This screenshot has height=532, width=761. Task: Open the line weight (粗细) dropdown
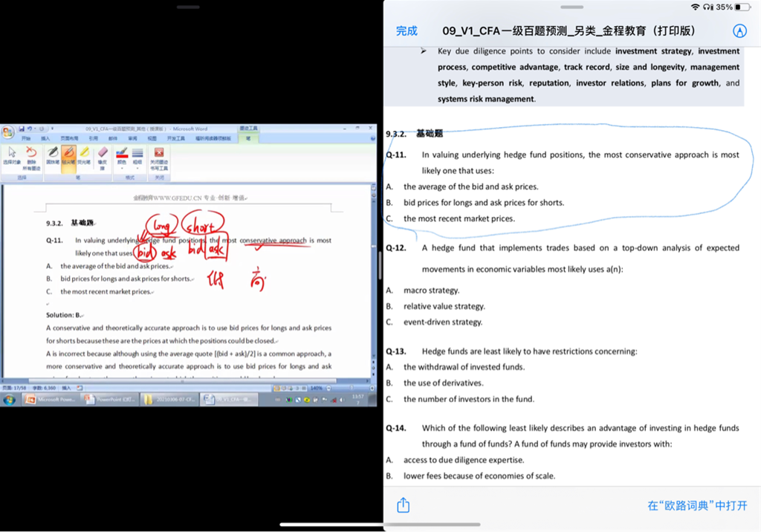137,158
